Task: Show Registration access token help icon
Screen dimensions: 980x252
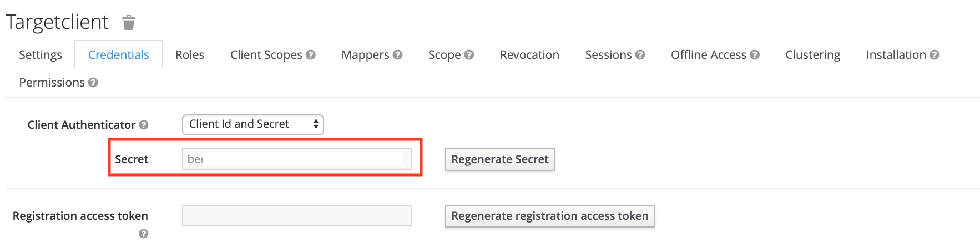Action: [x=144, y=234]
